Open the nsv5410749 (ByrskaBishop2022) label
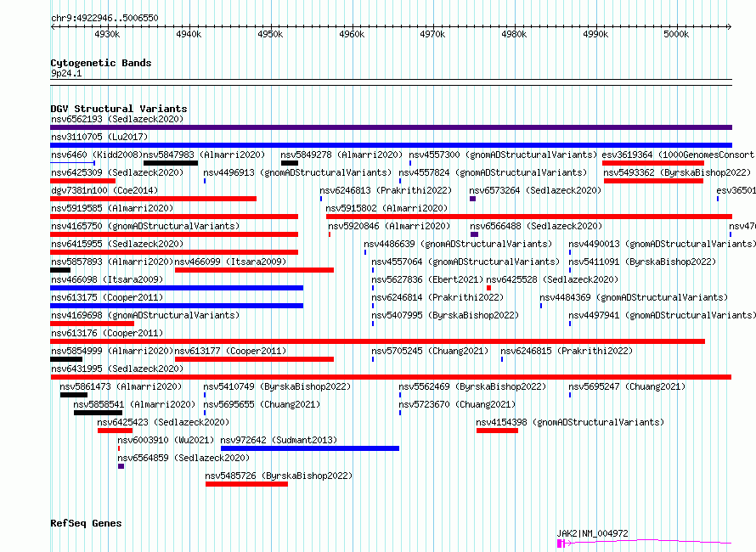 [277, 386]
